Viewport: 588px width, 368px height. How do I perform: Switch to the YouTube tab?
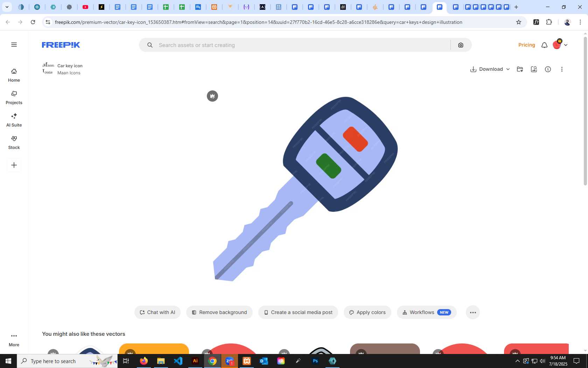[x=85, y=7]
